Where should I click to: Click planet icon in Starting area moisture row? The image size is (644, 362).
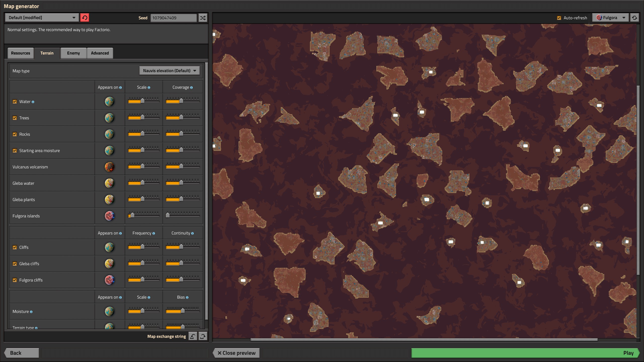point(109,151)
